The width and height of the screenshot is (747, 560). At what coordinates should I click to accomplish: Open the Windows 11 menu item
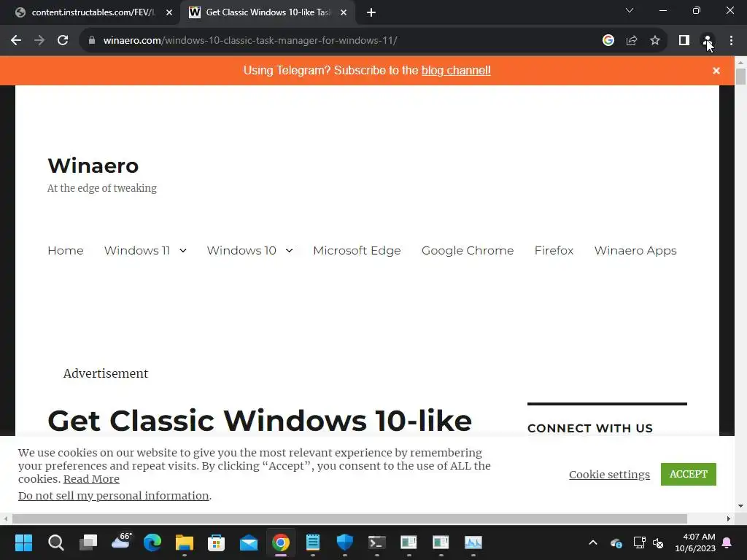pyautogui.click(x=136, y=251)
